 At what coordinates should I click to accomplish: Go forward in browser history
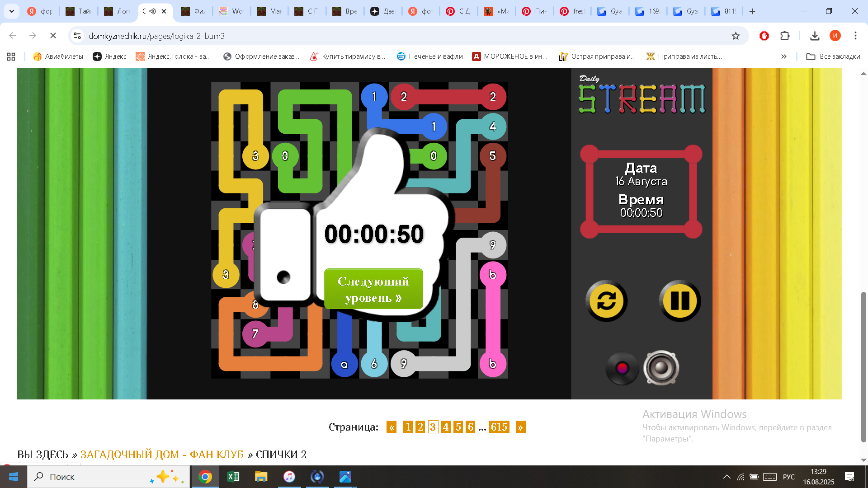[33, 36]
